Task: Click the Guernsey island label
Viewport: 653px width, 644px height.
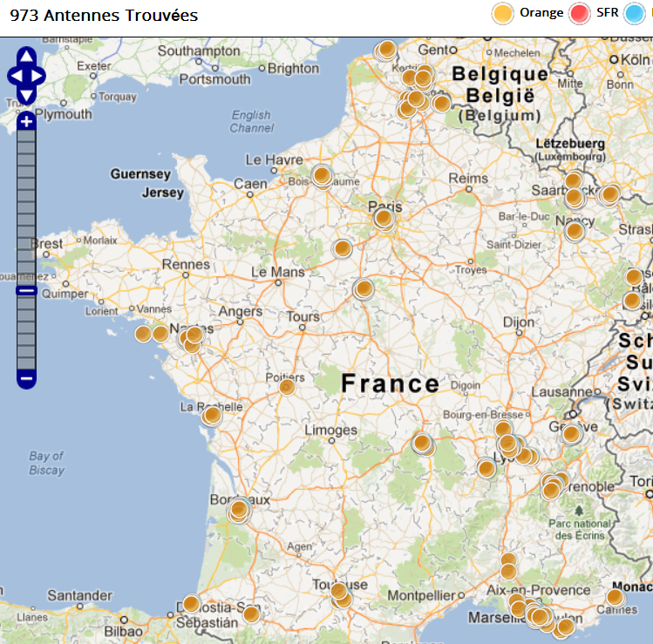Action: 140,173
